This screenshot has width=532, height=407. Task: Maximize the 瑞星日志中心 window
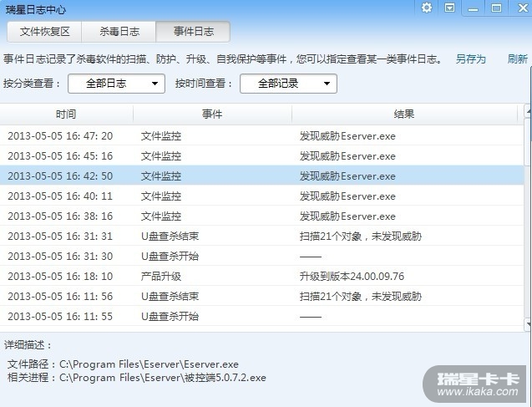(x=496, y=8)
